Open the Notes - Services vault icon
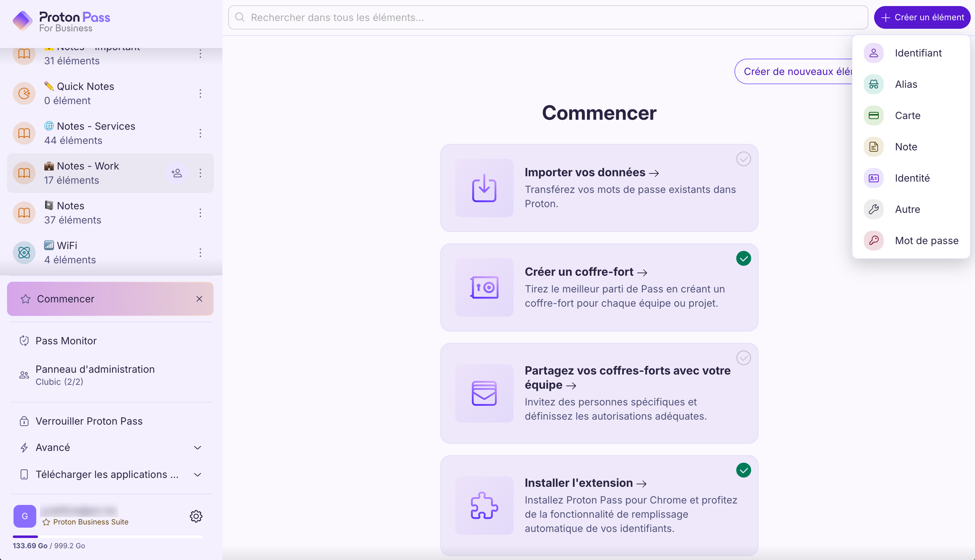975x560 pixels. coord(24,133)
